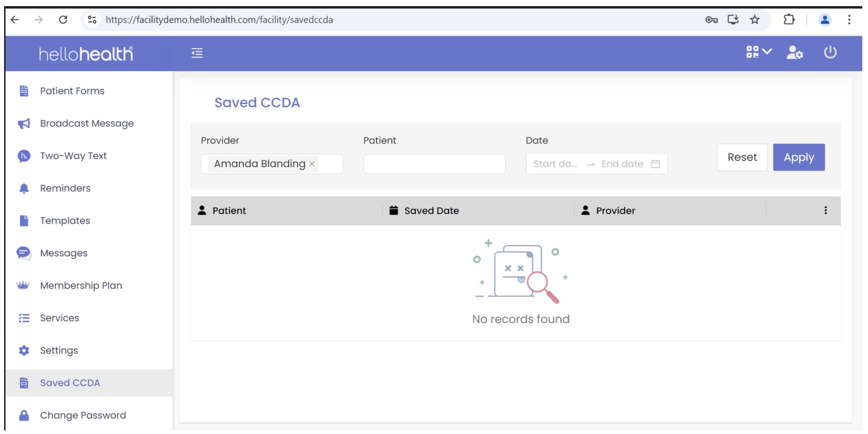Click the Start date field
Image resolution: width=868 pixels, height=434 pixels.
click(x=555, y=164)
